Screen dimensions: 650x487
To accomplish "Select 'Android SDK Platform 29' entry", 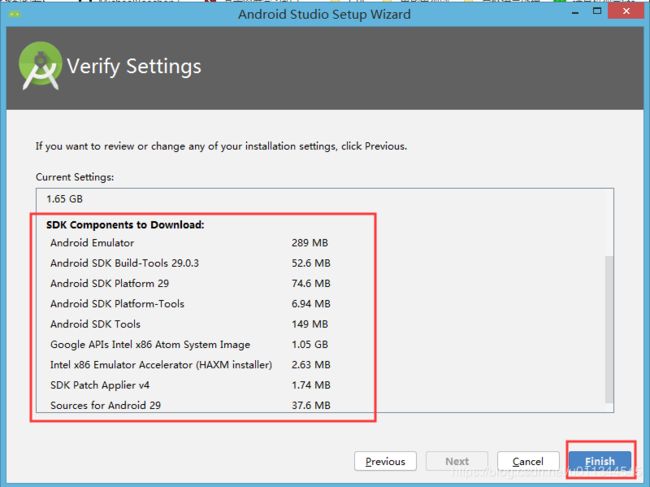I will click(109, 283).
